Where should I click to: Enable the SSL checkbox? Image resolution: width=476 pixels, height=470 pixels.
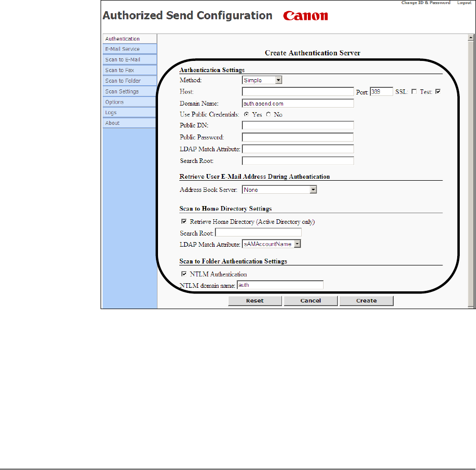(x=414, y=91)
